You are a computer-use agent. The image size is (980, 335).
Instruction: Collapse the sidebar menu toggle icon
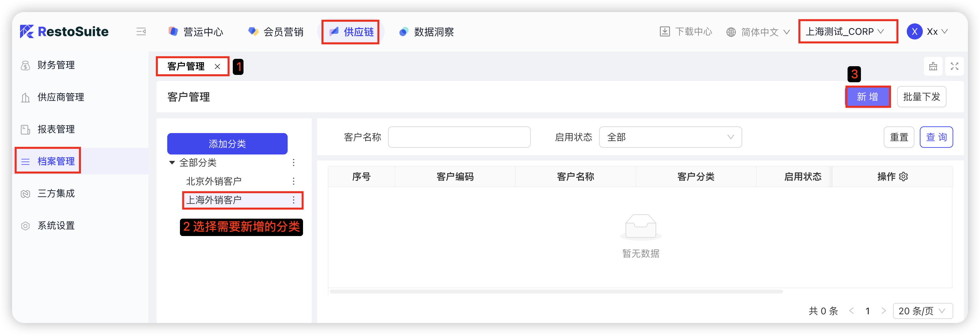tap(141, 31)
